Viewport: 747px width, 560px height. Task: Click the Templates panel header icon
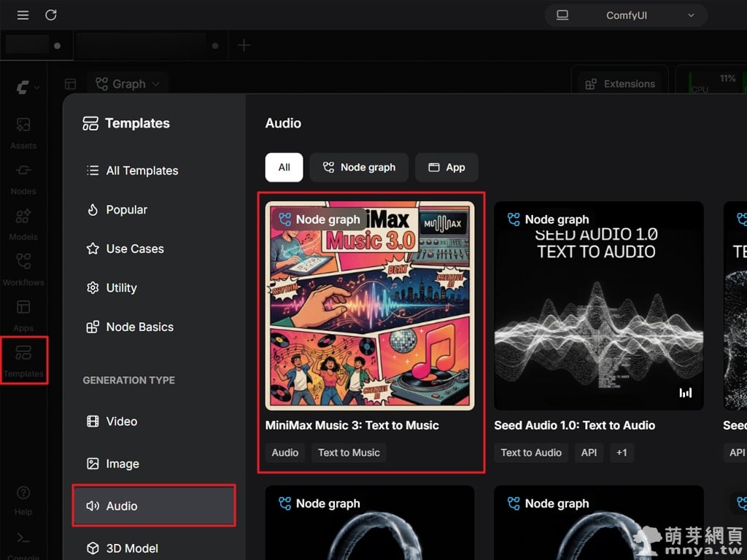tap(90, 123)
